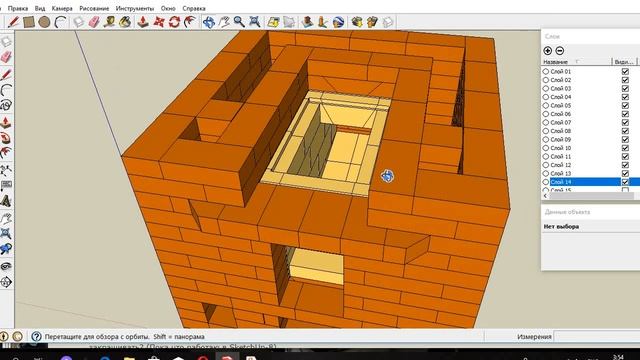Viewport: 640px width, 360px height.
Task: Click the Add Layer plus button
Action: (x=548, y=51)
